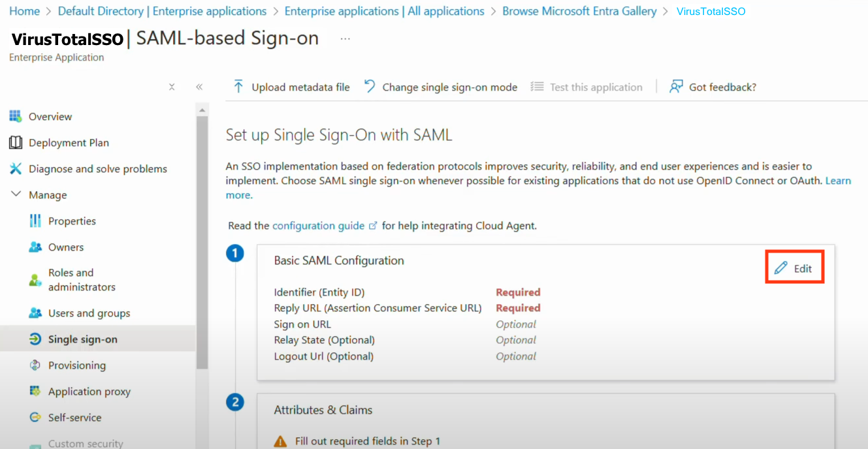The width and height of the screenshot is (868, 449).
Task: Click the Deployment Plan book icon
Action: tap(16, 142)
